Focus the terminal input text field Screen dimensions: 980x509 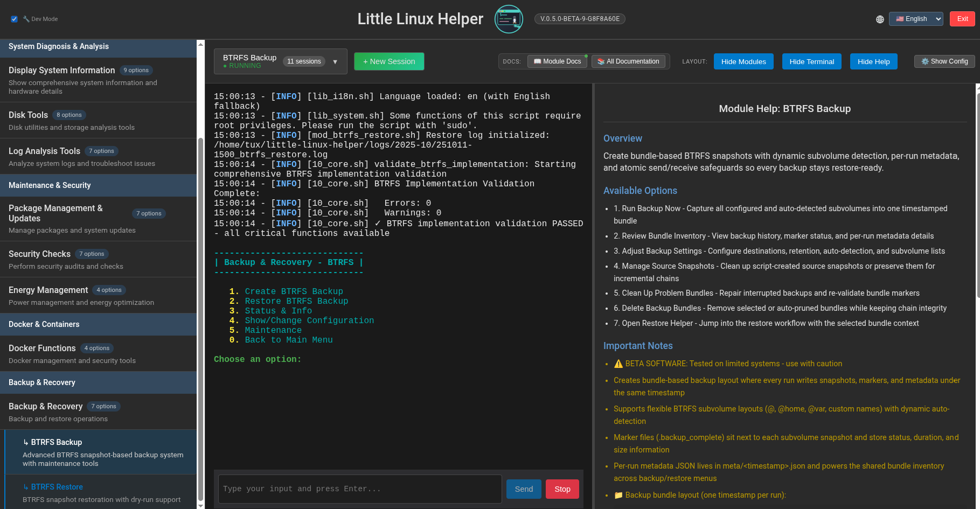pyautogui.click(x=360, y=489)
